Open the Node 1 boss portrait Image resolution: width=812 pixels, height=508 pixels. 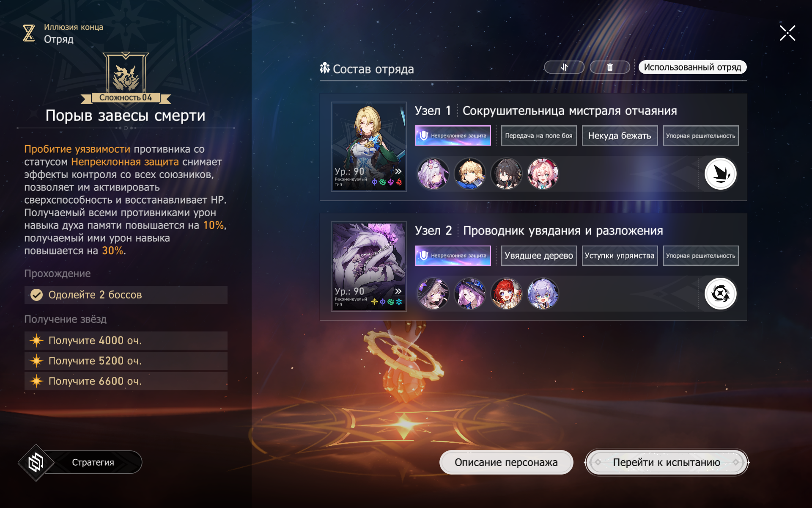(x=369, y=146)
